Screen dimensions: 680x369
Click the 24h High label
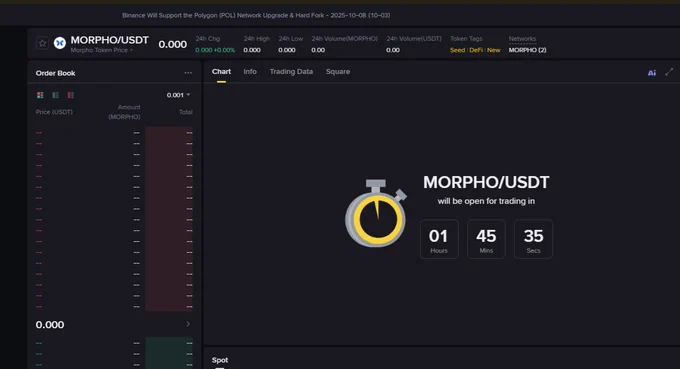click(256, 39)
